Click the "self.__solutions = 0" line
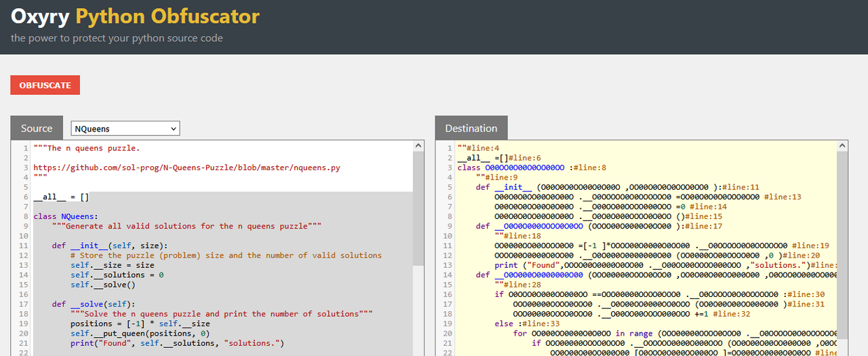The width and height of the screenshot is (868, 356). click(117, 275)
